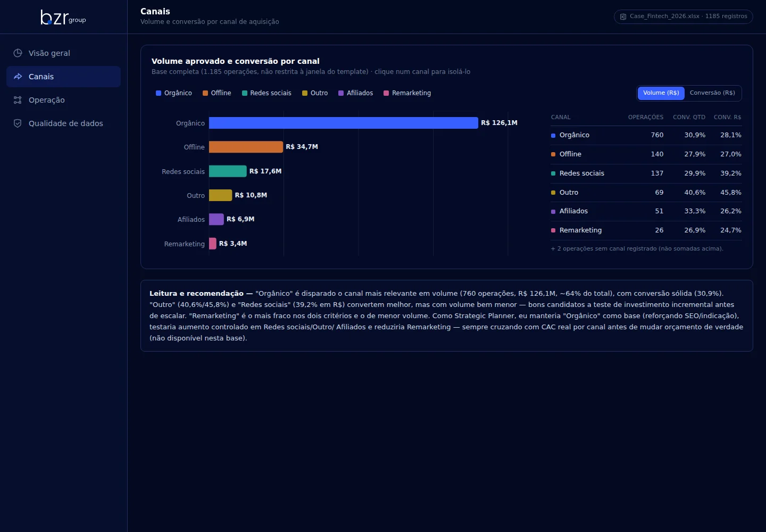Select the Offline row in table
This screenshot has width=766, height=532.
click(646, 154)
